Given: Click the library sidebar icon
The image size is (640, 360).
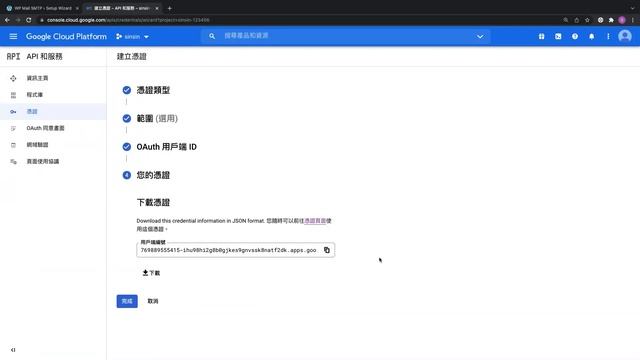Looking at the screenshot, I should (x=13, y=95).
